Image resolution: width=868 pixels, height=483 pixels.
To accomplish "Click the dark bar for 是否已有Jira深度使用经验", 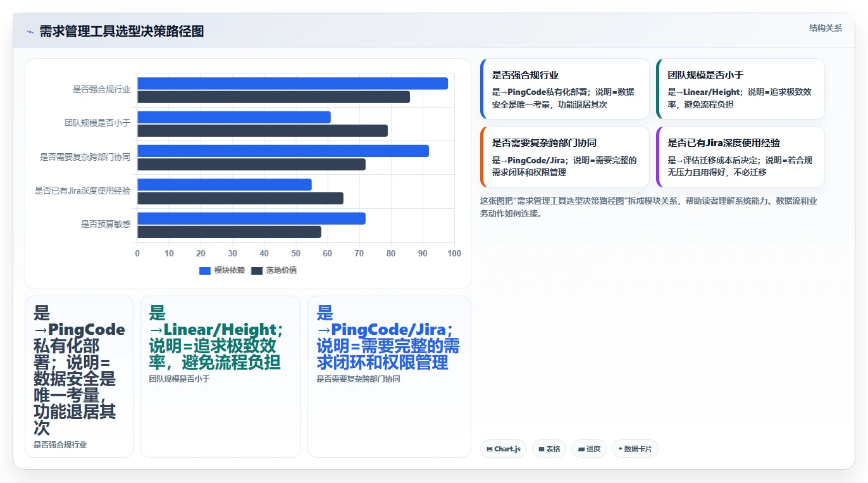I will pyautogui.click(x=240, y=198).
